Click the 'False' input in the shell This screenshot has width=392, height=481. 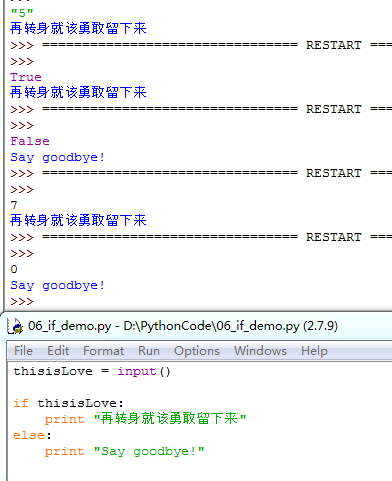(30, 141)
